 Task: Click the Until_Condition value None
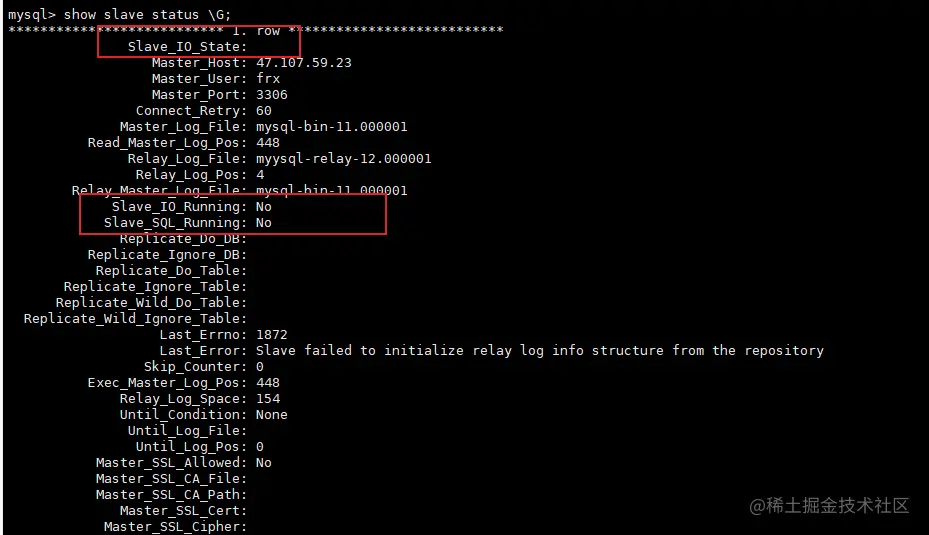click(x=272, y=415)
